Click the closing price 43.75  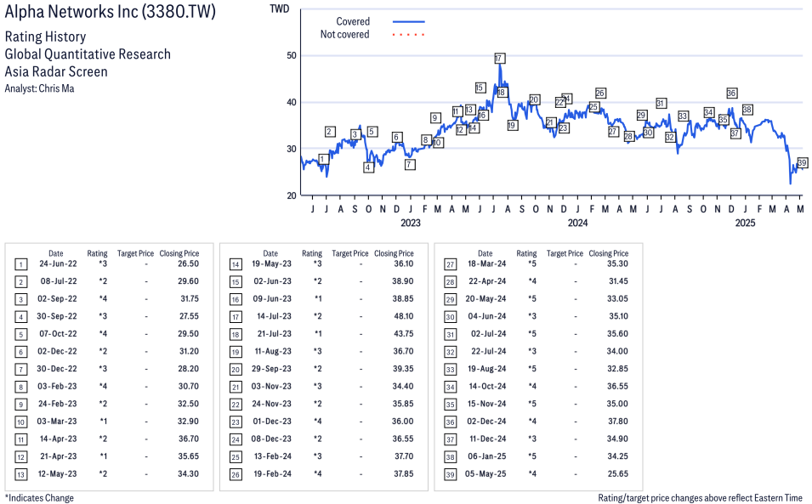[x=403, y=334]
